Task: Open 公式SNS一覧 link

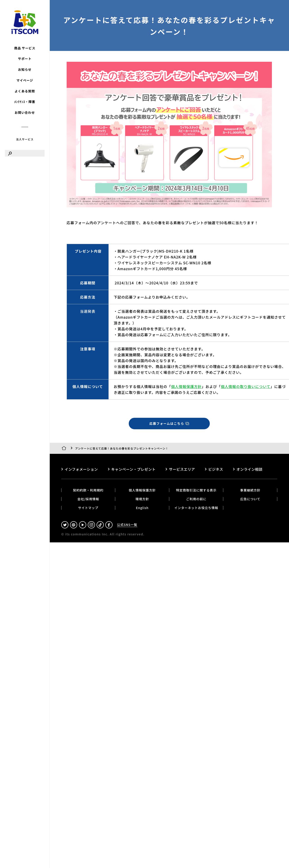Action: pyautogui.click(x=127, y=525)
